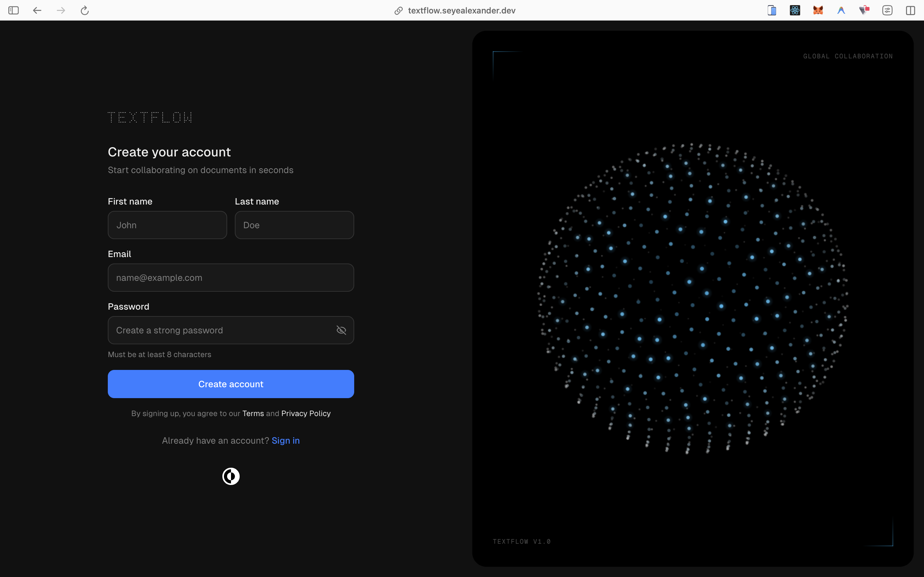Click the forward navigation arrow
This screenshot has height=577, width=924.
click(61, 10)
